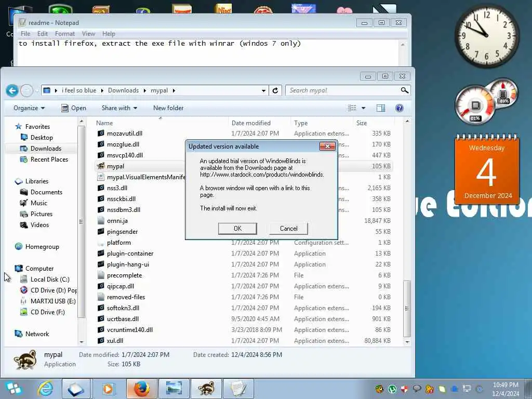This screenshot has height=399, width=532.
Task: Toggle the preview pane icon
Action: coord(381,108)
